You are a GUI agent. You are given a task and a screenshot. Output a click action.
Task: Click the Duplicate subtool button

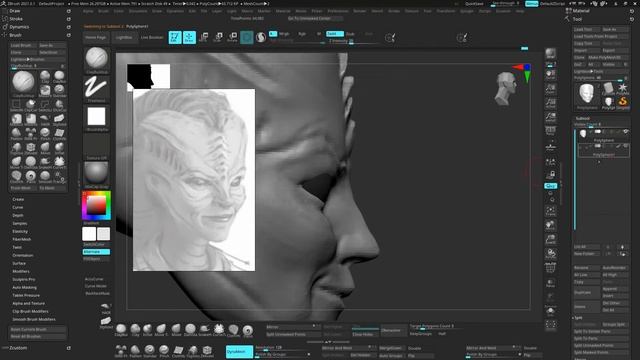(x=587, y=292)
